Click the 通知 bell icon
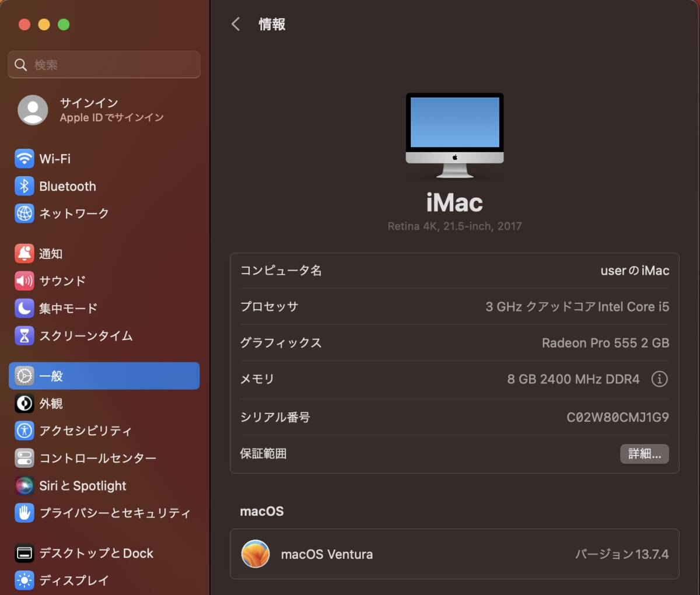Viewport: 700px width, 595px height. (24, 254)
